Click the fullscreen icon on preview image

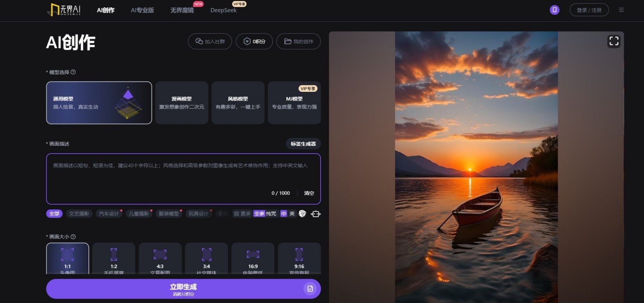coord(614,41)
